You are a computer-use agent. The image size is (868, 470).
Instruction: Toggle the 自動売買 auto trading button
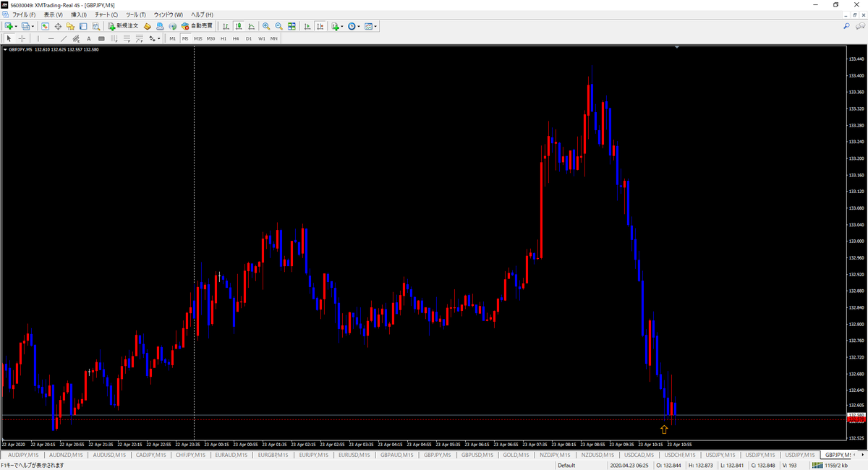coord(197,26)
